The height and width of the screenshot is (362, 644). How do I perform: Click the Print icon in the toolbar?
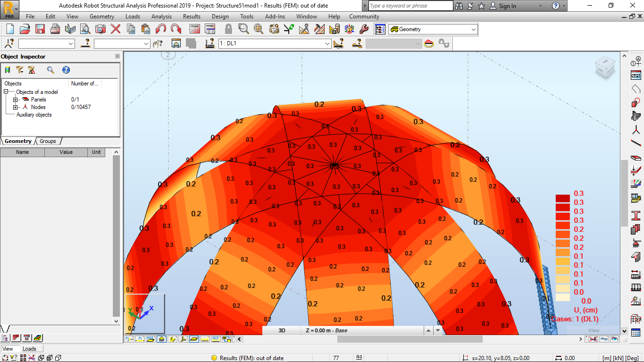coord(55,29)
